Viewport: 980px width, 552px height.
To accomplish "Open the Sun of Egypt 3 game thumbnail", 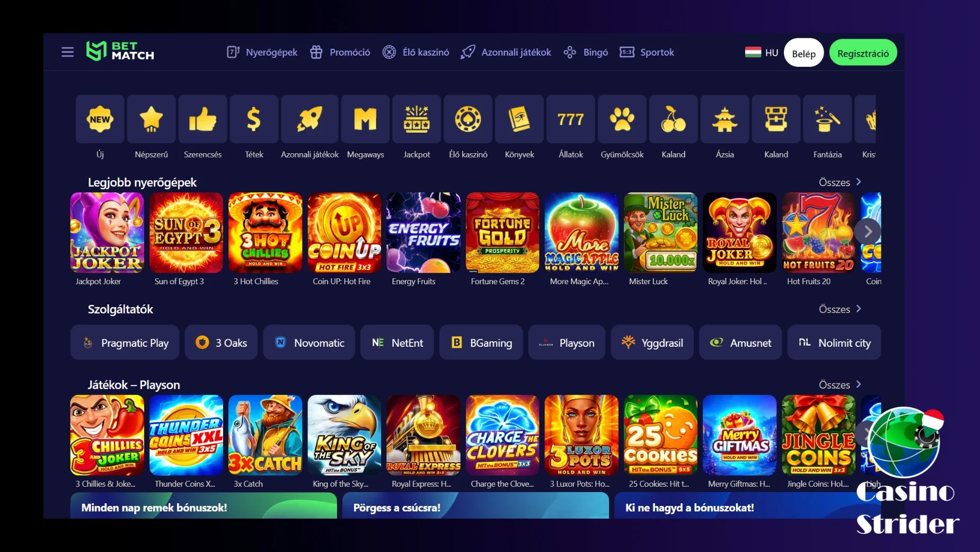I will click(x=186, y=233).
